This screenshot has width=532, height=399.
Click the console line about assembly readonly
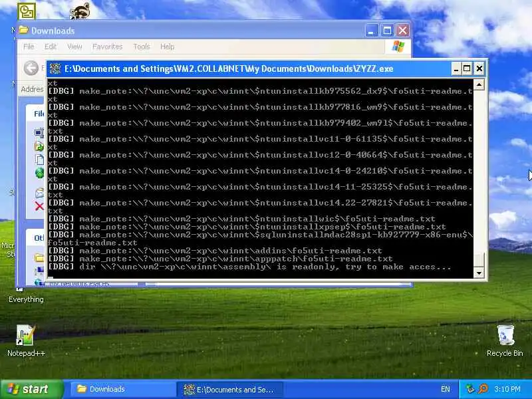(x=249, y=267)
